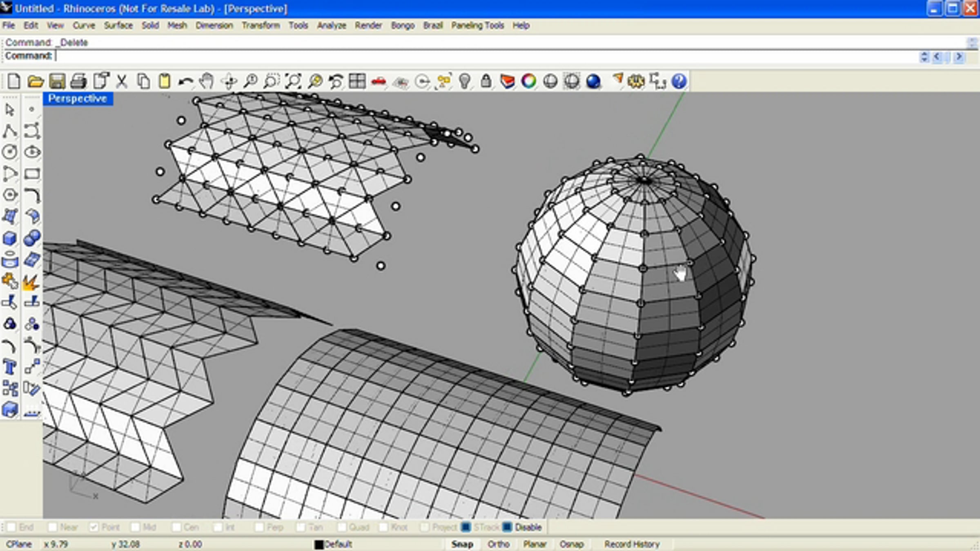Open the File menu
This screenshot has height=551, width=980.
9,25
